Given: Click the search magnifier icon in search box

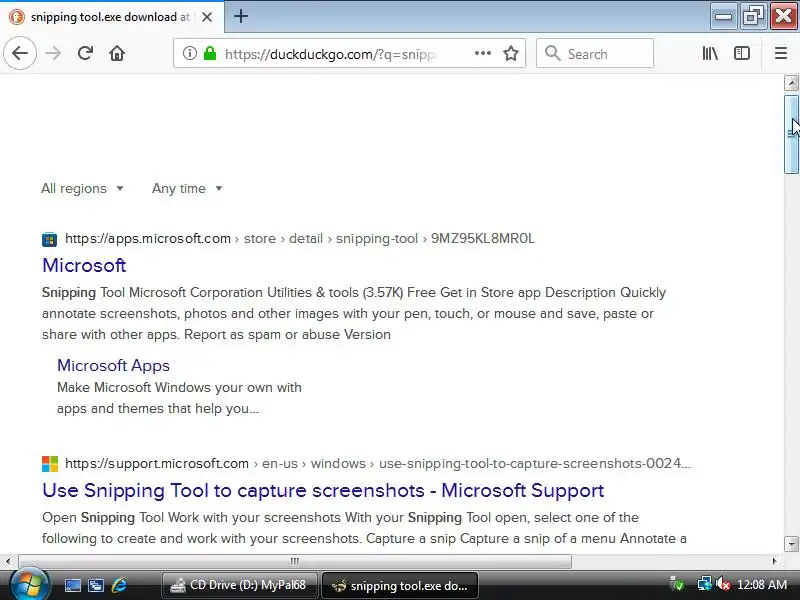Looking at the screenshot, I should click(x=553, y=53).
